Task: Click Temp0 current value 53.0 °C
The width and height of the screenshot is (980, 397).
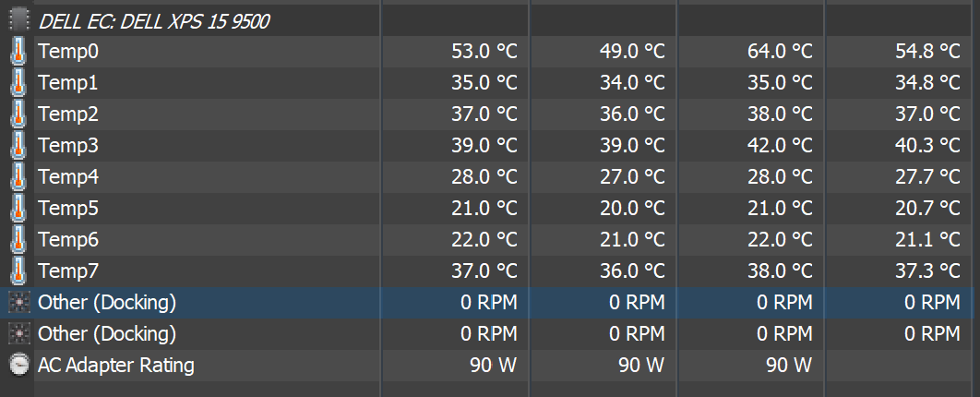Action: click(484, 52)
